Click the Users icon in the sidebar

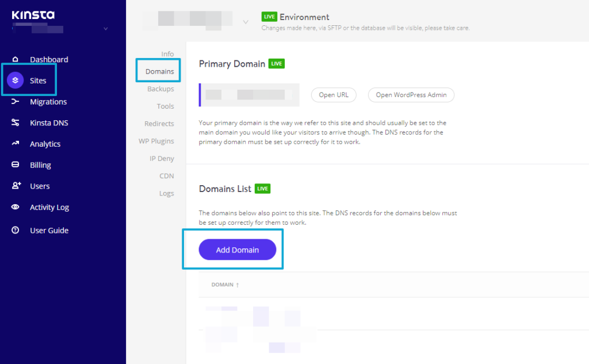click(x=15, y=186)
